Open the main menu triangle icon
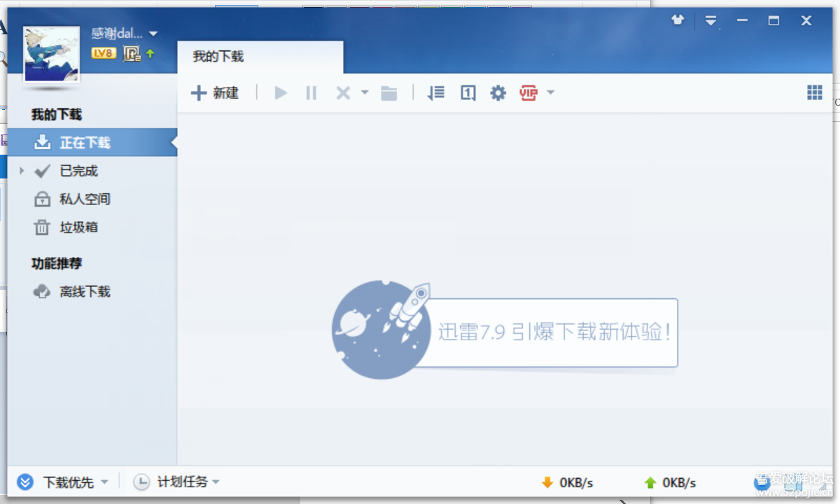This screenshot has width=840, height=504. [710, 20]
